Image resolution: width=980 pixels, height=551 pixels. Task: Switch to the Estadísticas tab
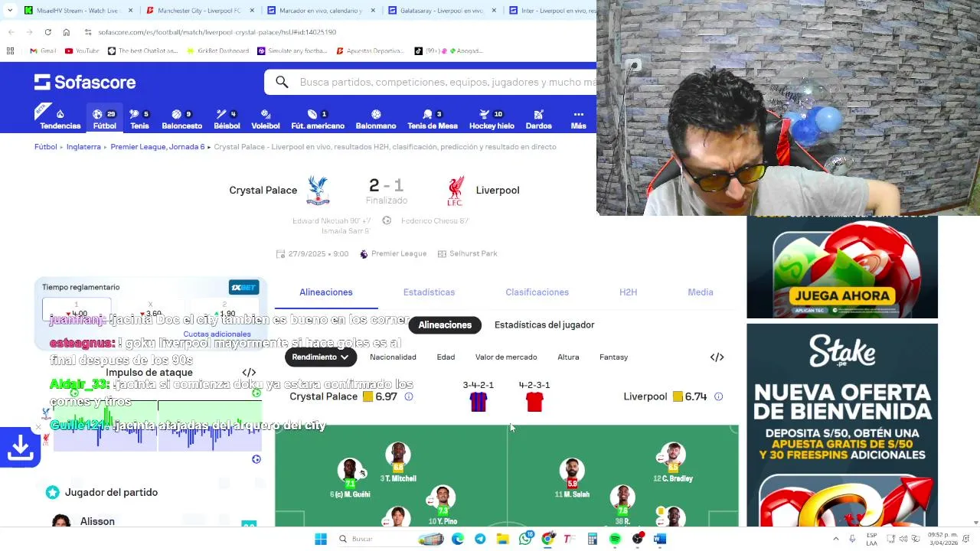click(429, 292)
